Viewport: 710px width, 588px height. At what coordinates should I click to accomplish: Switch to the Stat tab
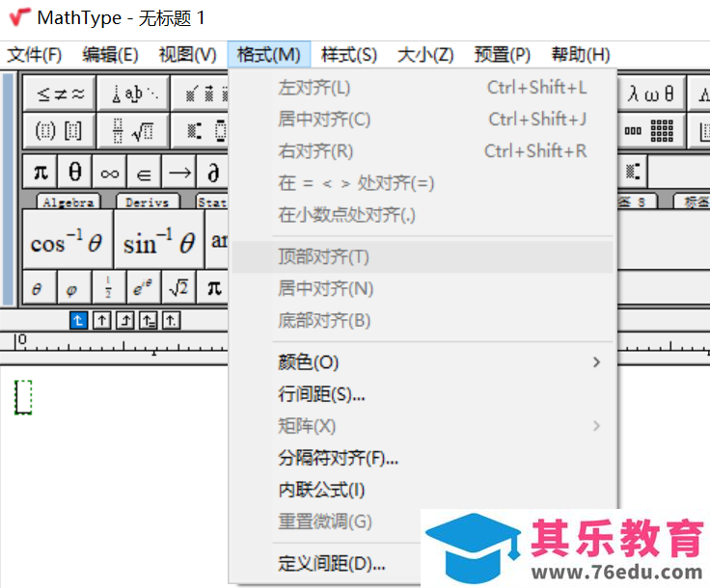212,201
